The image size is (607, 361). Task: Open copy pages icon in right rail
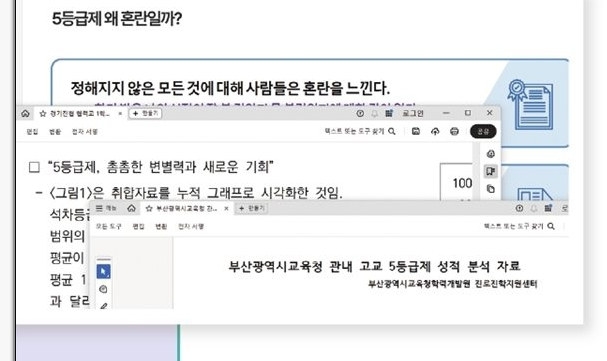[x=490, y=189]
